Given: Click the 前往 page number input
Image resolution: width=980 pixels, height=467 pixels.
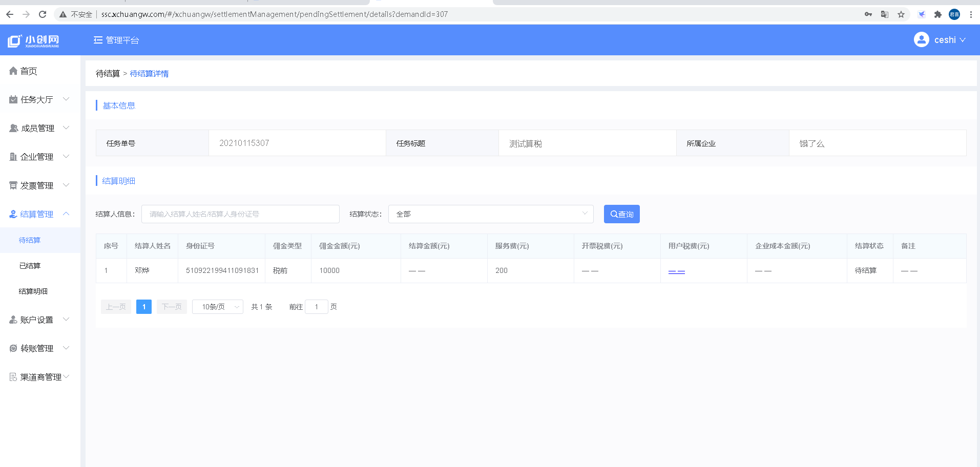Looking at the screenshot, I should (x=316, y=307).
